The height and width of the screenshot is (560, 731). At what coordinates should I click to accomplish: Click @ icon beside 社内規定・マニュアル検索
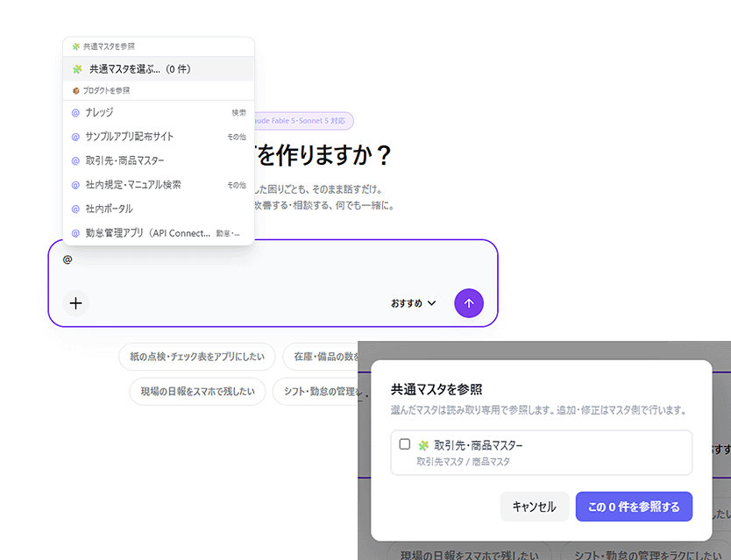pyautogui.click(x=75, y=185)
